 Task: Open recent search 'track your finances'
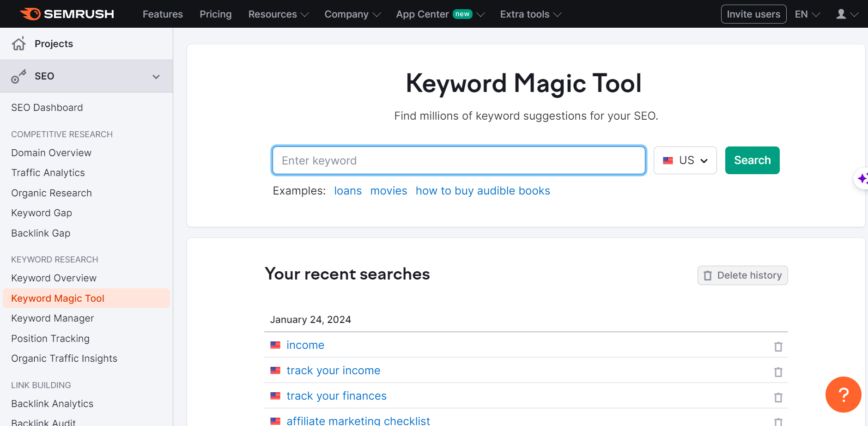pyautogui.click(x=336, y=396)
